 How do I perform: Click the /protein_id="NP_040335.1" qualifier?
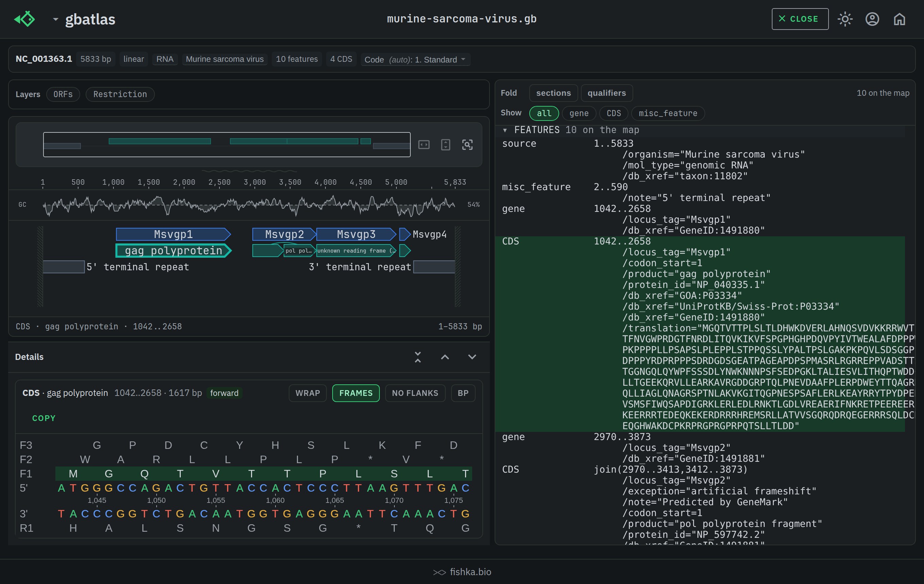[x=693, y=285]
